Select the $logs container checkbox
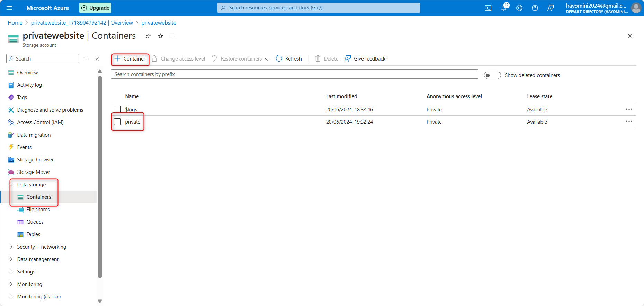The width and height of the screenshot is (644, 306). point(117,109)
